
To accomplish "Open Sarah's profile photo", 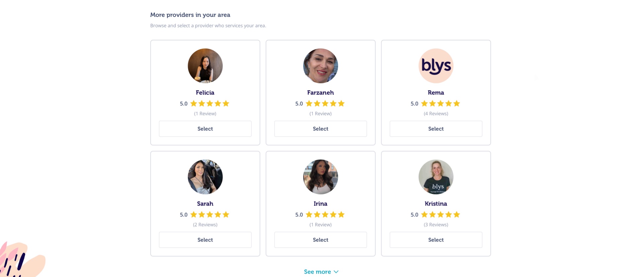I will click(205, 177).
